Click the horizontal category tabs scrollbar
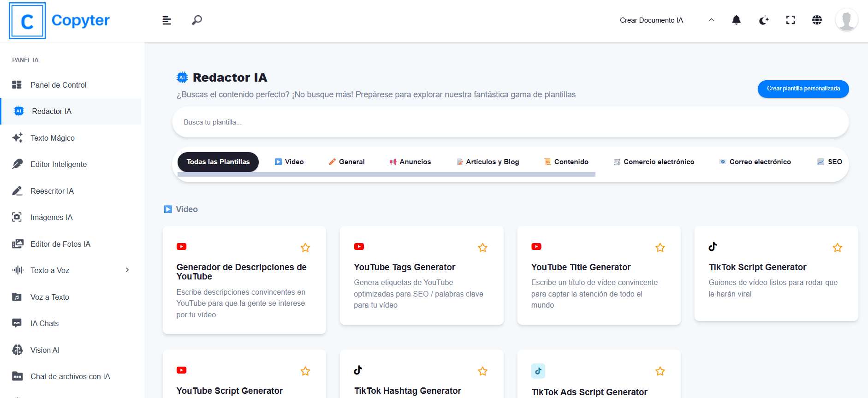 (386, 175)
